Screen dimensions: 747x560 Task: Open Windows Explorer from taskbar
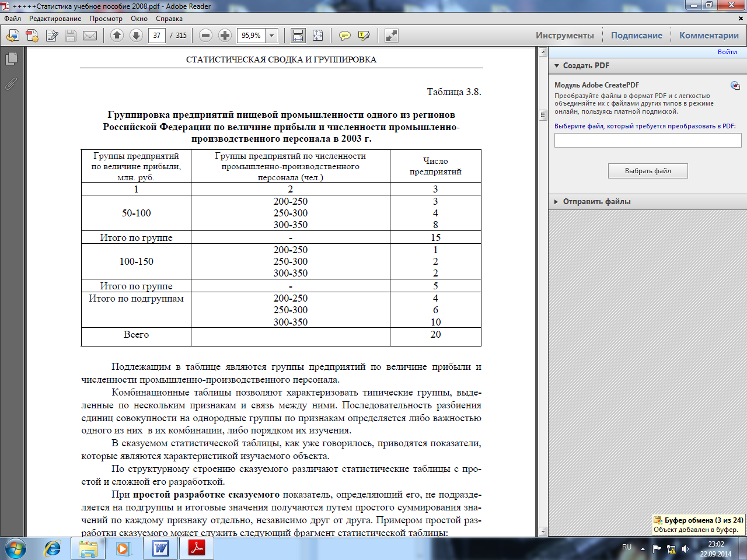88,549
